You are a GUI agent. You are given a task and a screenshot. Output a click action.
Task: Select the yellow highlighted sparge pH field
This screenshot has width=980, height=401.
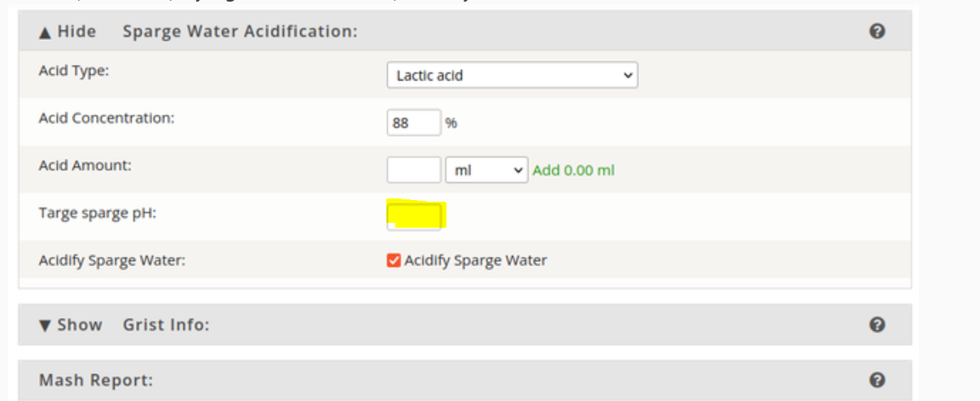[416, 216]
